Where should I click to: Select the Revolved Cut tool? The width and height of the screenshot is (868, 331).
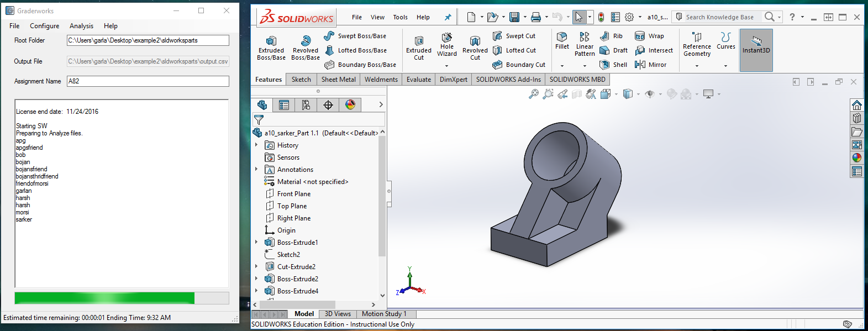(475, 48)
